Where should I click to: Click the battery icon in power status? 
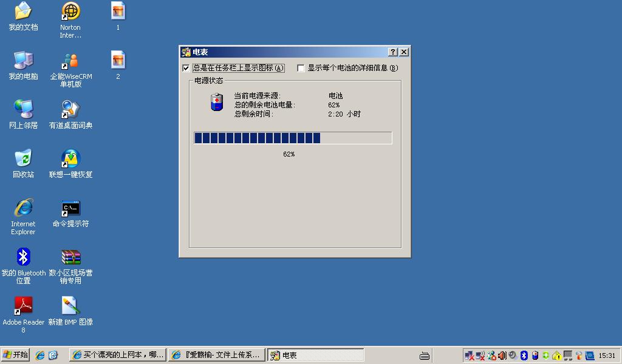pos(217,103)
